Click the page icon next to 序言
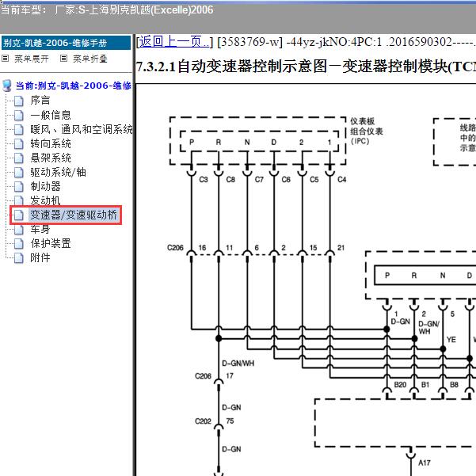 pyautogui.click(x=18, y=101)
